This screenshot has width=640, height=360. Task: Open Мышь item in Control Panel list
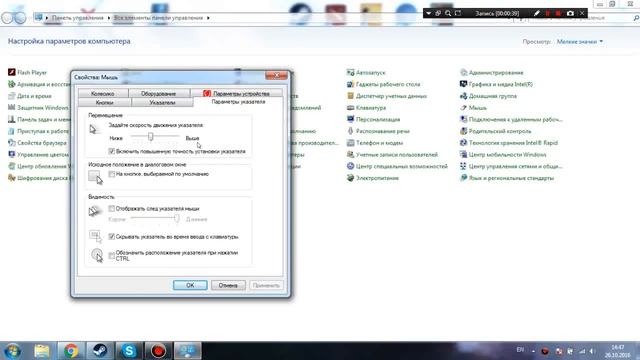tap(473, 108)
